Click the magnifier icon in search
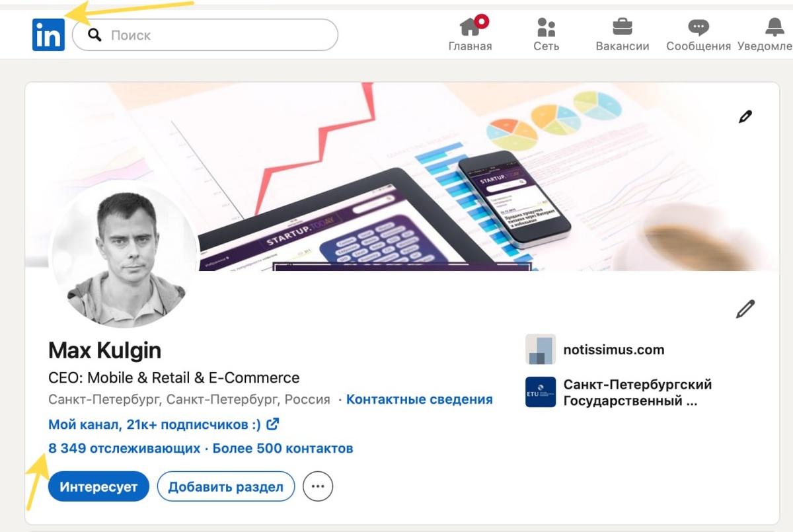The height and width of the screenshot is (532, 793). tap(94, 35)
